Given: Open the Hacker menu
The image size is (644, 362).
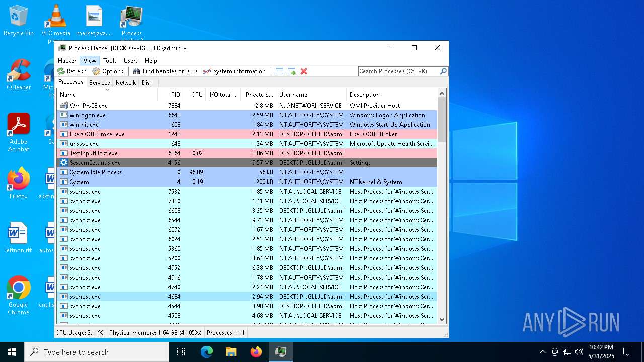Looking at the screenshot, I should click(x=67, y=60).
